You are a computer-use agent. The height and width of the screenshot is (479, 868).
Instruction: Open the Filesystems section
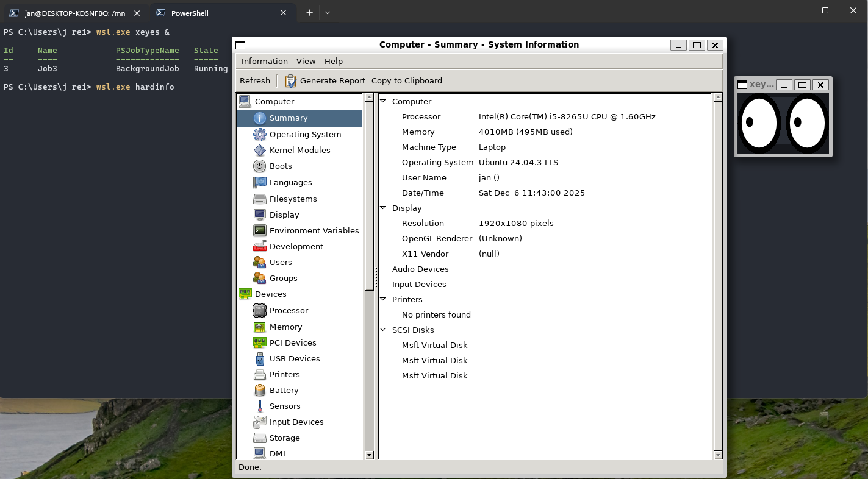pos(293,199)
